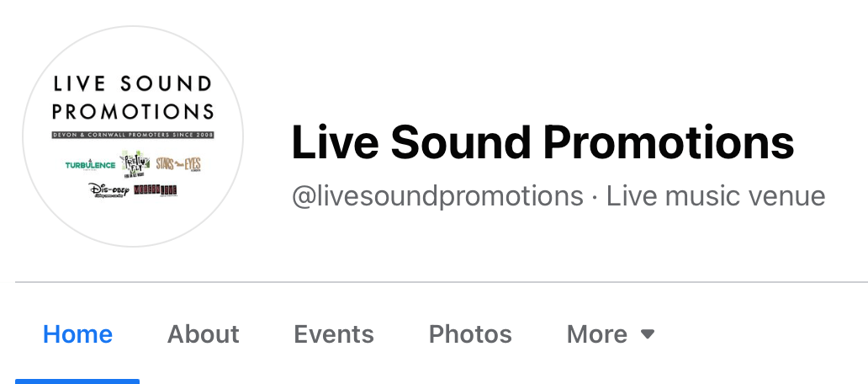This screenshot has height=384, width=868.
Task: View the Photos tab
Action: click(x=470, y=334)
